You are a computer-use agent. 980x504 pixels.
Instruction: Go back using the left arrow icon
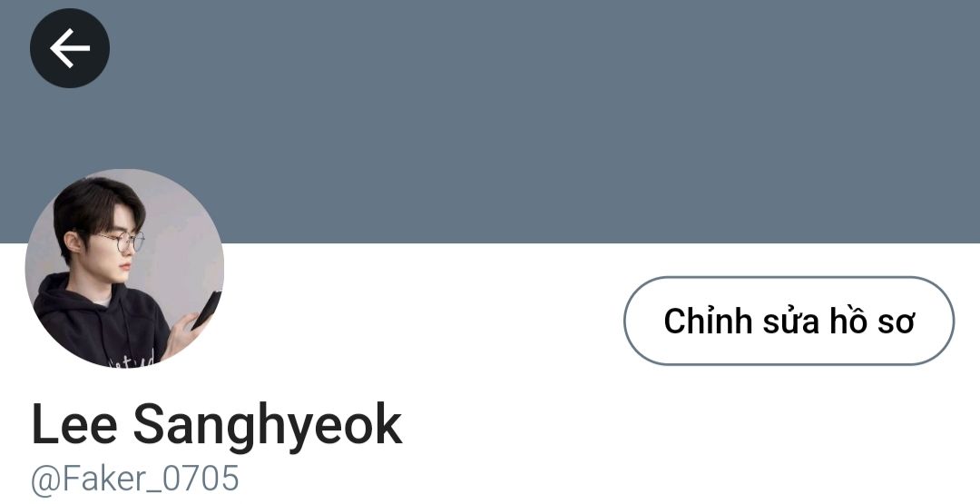pos(69,48)
